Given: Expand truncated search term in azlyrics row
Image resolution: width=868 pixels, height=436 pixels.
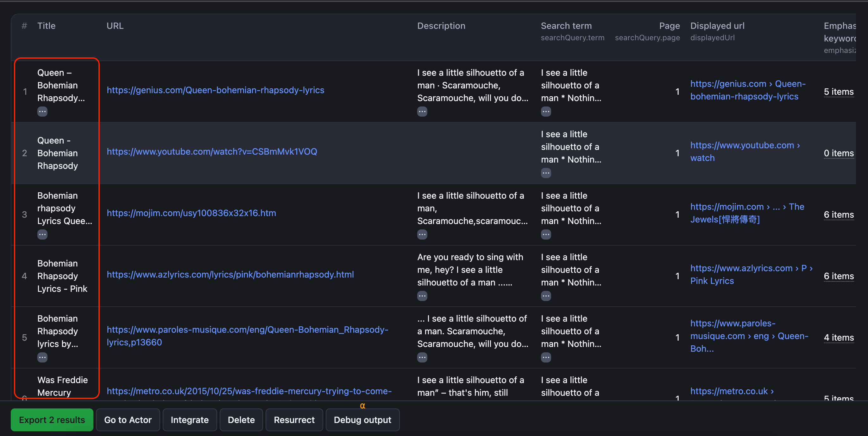Looking at the screenshot, I should pos(545,296).
